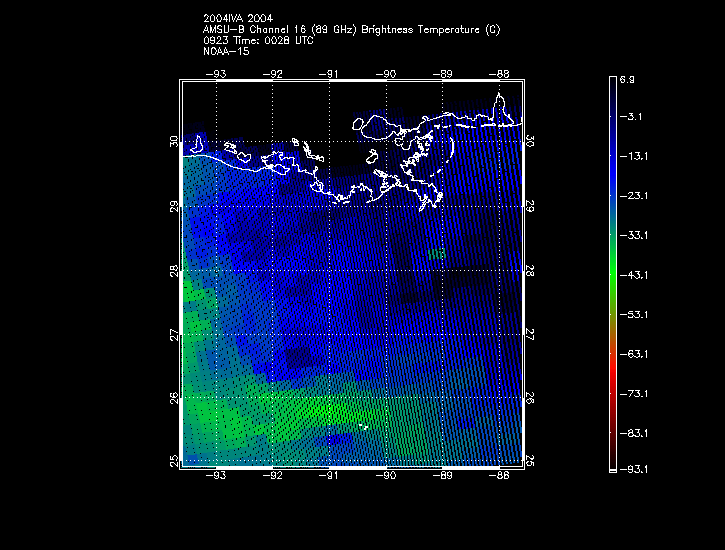Viewport: 725px width, 550px height.
Task: Click the -93 longitude label on the bottom axis
Action: click(x=216, y=475)
